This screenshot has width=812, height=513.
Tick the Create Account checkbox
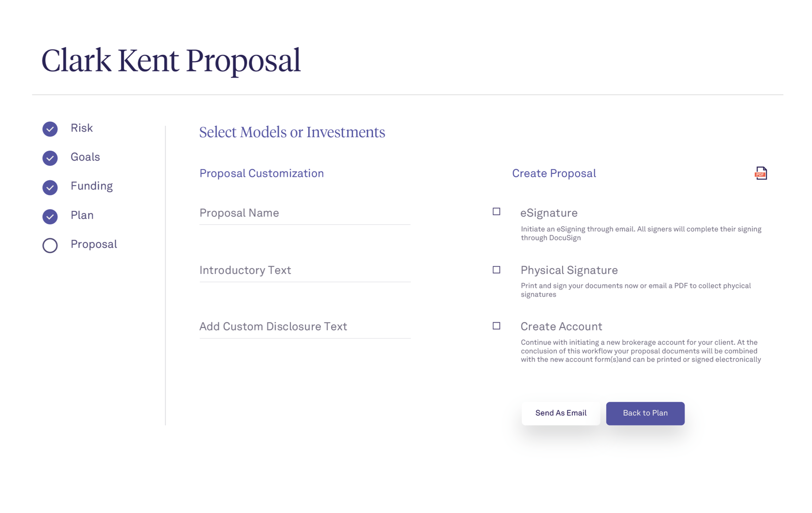coord(496,326)
